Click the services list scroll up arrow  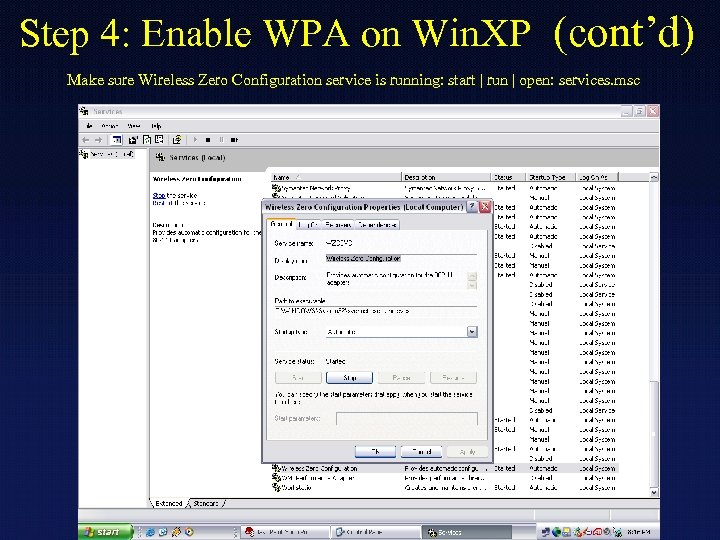(654, 177)
